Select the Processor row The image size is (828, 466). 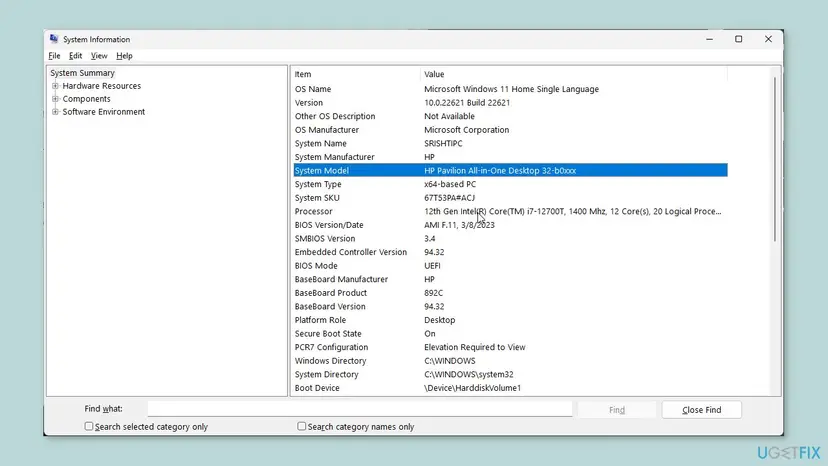click(510, 211)
